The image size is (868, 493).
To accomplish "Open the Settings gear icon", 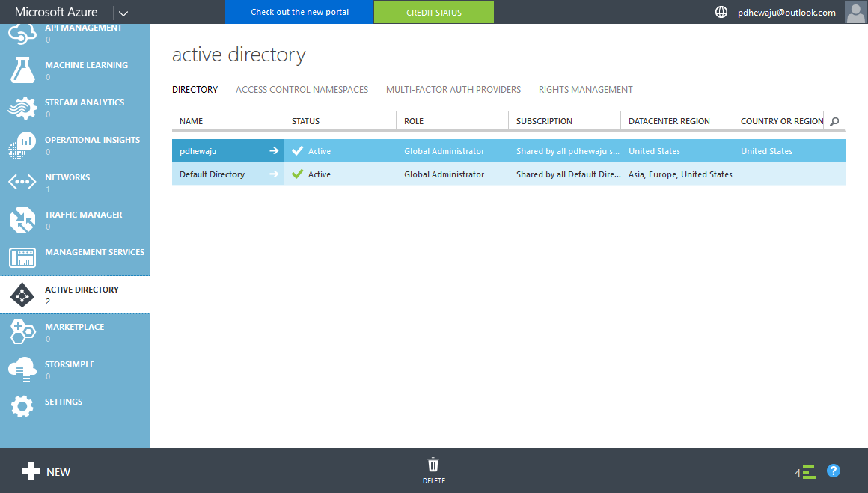I will [22, 407].
